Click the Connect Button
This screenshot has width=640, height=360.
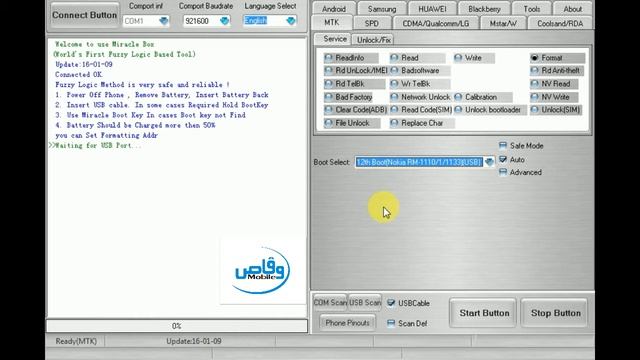84,15
